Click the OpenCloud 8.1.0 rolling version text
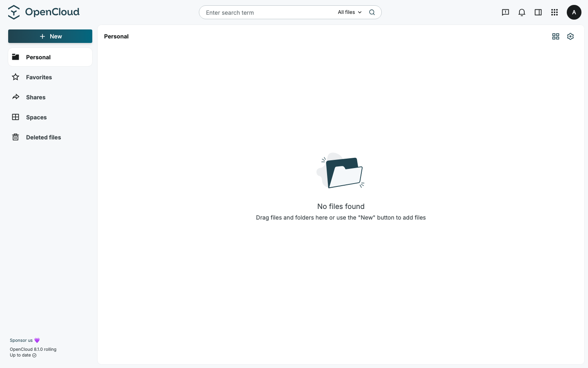The width and height of the screenshot is (588, 368). click(33, 349)
